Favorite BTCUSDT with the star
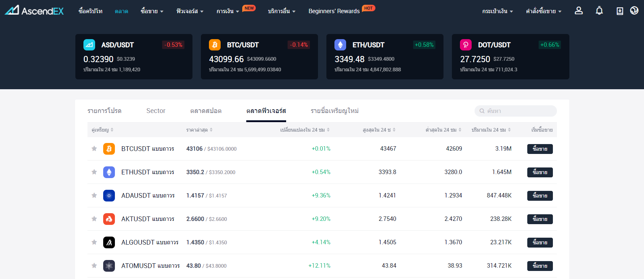This screenshot has height=279, width=644. pos(94,148)
